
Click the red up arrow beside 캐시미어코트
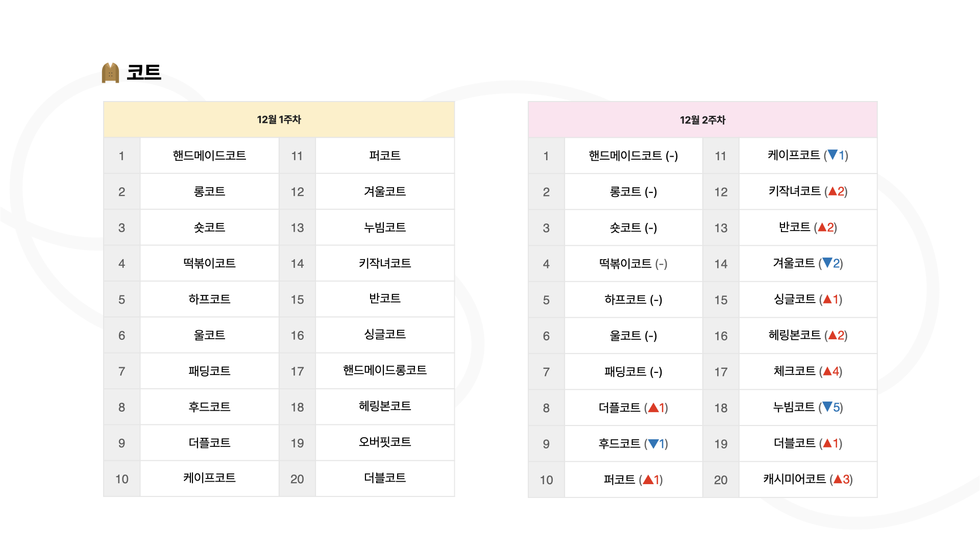pos(838,479)
